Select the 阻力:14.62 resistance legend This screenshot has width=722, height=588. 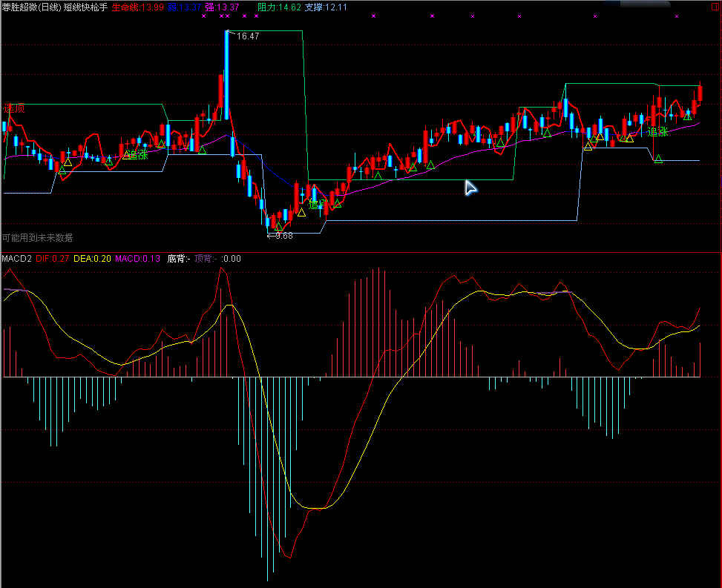[x=279, y=7]
